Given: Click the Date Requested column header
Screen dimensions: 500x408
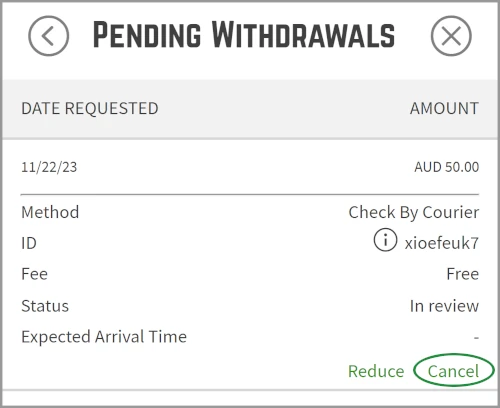Looking at the screenshot, I should (x=90, y=108).
